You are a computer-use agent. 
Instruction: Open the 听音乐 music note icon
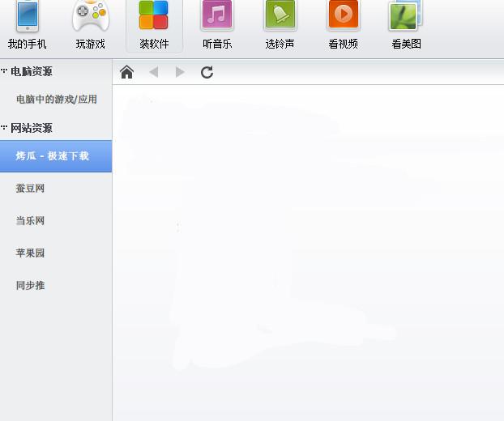tap(216, 15)
